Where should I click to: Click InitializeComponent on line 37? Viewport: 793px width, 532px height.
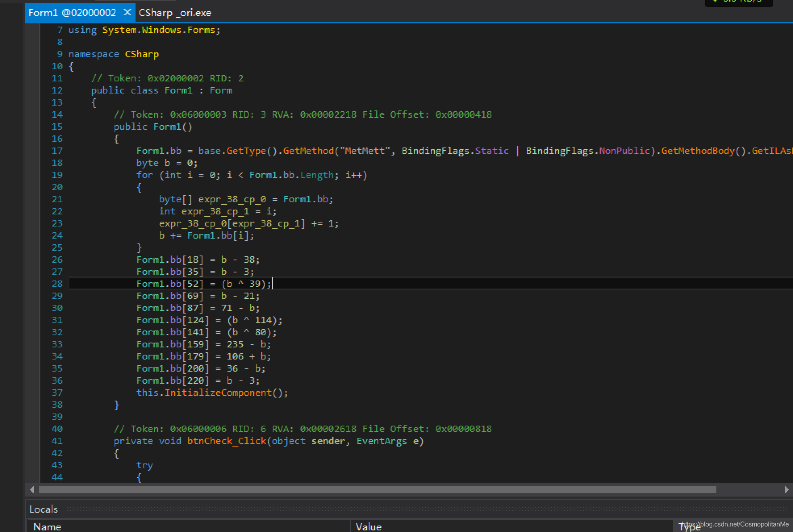(218, 393)
